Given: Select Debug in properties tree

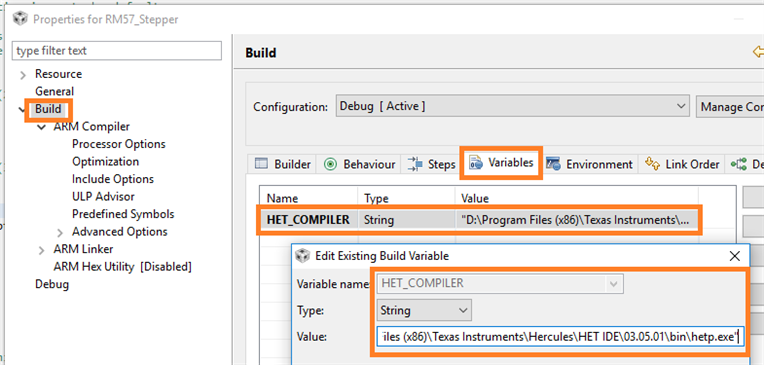Looking at the screenshot, I should tap(52, 285).
